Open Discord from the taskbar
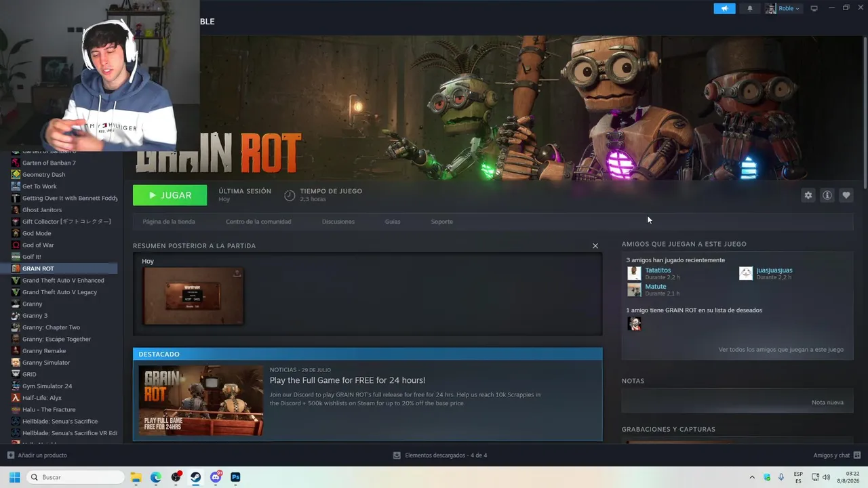 [216, 477]
